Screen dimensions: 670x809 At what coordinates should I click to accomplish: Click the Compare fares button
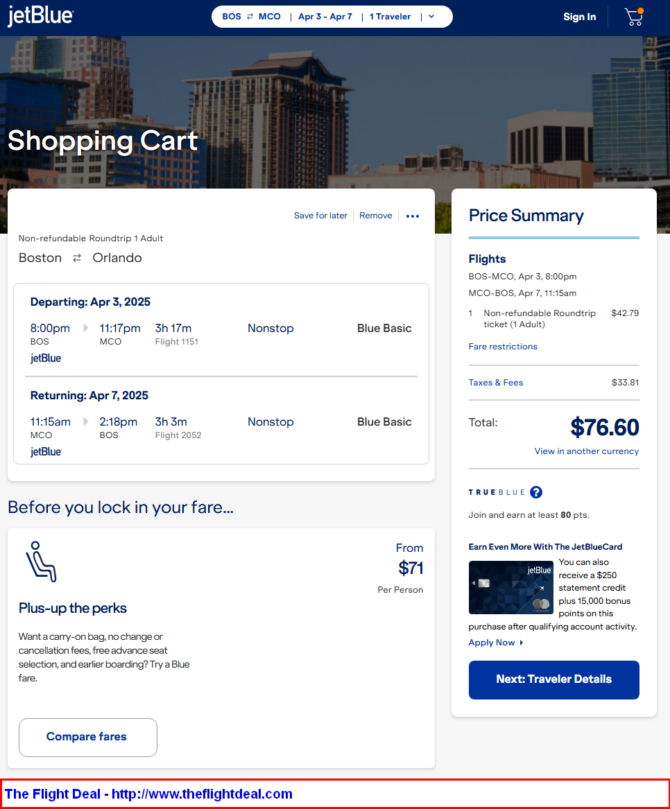87,737
